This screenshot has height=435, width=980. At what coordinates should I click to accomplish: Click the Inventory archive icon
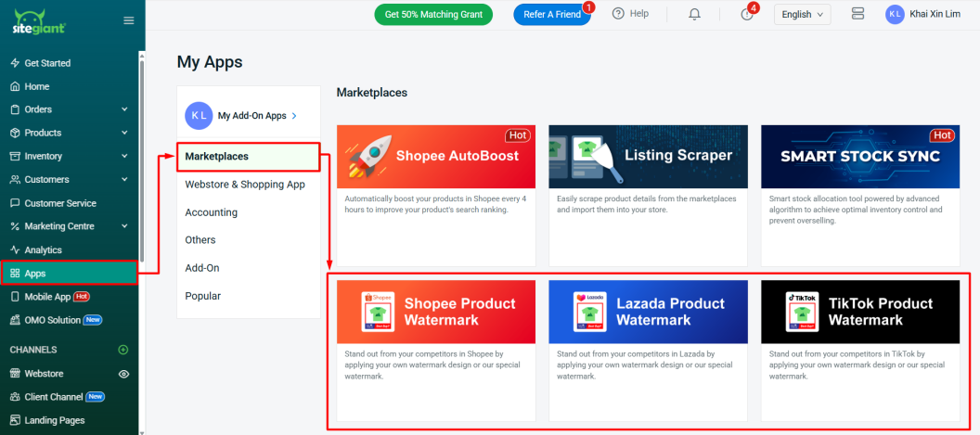pyautogui.click(x=16, y=156)
